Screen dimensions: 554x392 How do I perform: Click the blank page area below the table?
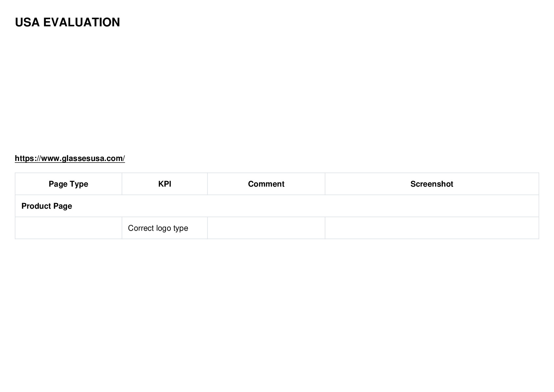pos(277,313)
